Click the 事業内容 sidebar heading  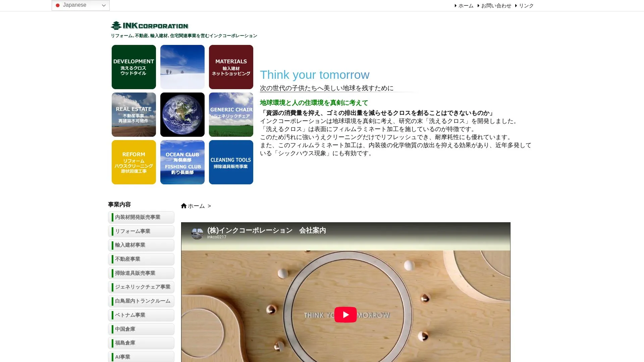click(x=119, y=204)
